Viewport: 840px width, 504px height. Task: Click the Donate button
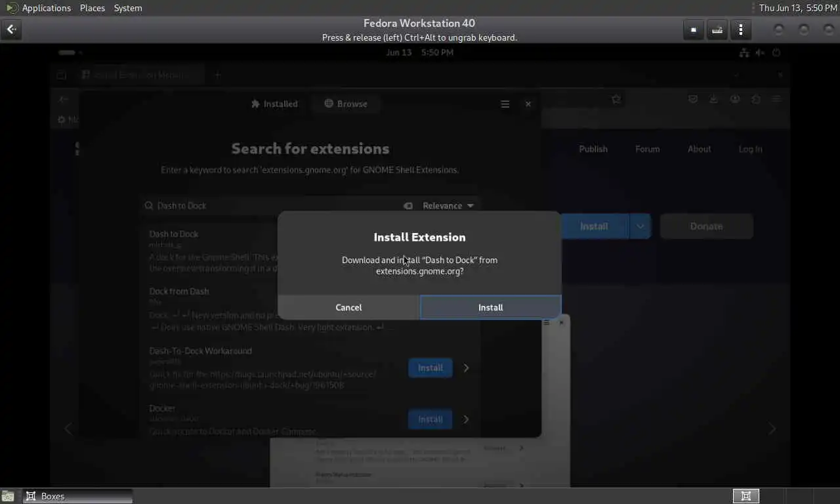pyautogui.click(x=706, y=226)
